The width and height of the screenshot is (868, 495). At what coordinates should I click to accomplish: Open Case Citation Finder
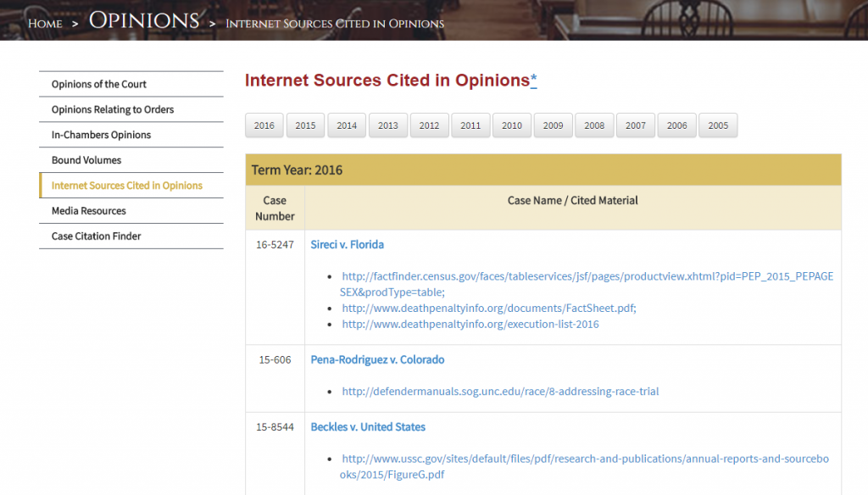coord(96,236)
